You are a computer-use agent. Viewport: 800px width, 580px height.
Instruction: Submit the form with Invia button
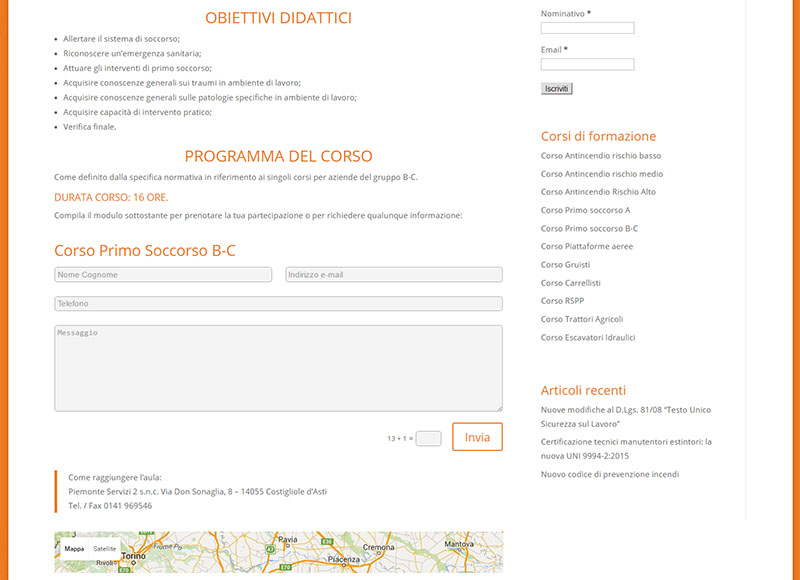click(477, 437)
